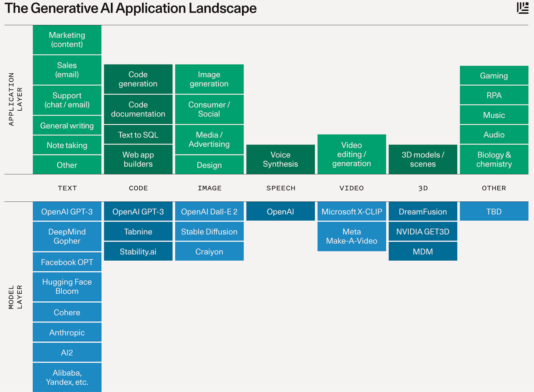The image size is (534, 392).
Task: Click the "Text to SQL" box
Action: [x=138, y=135]
